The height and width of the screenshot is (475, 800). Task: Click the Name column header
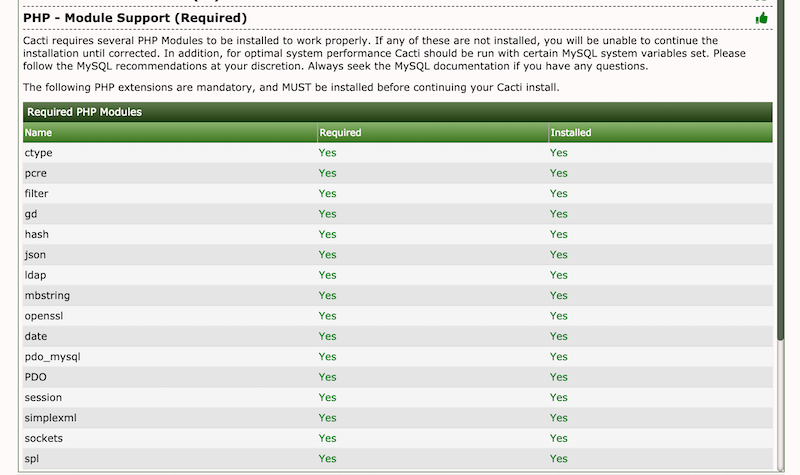pyautogui.click(x=38, y=133)
